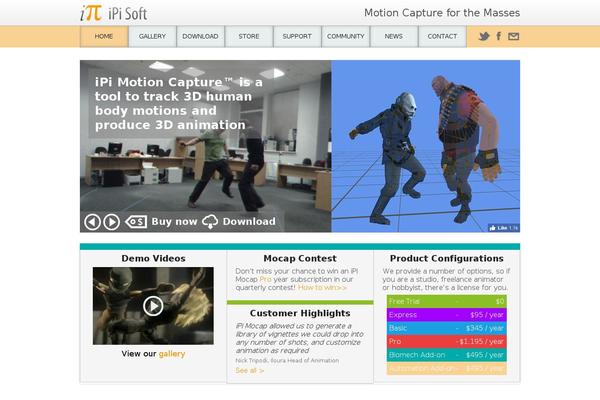The width and height of the screenshot is (600, 400).
Task: Click the Demo Videos heading
Action: coord(153,258)
